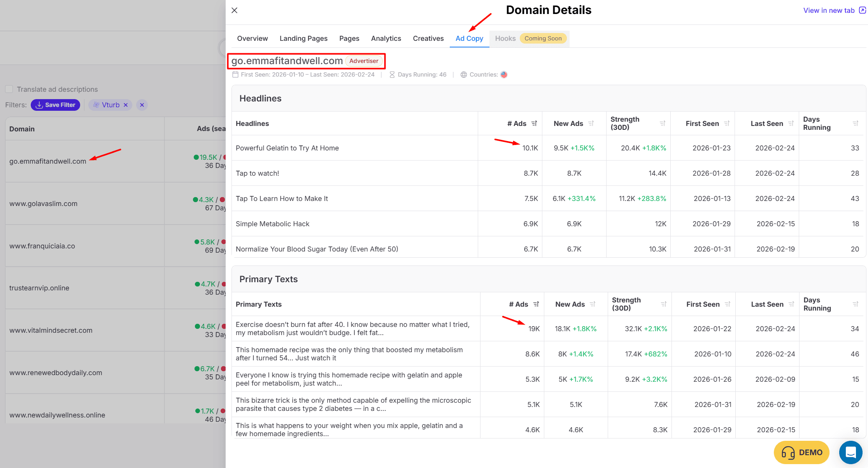The height and width of the screenshot is (468, 868).
Task: Open the chat support bubble icon
Action: point(851,452)
